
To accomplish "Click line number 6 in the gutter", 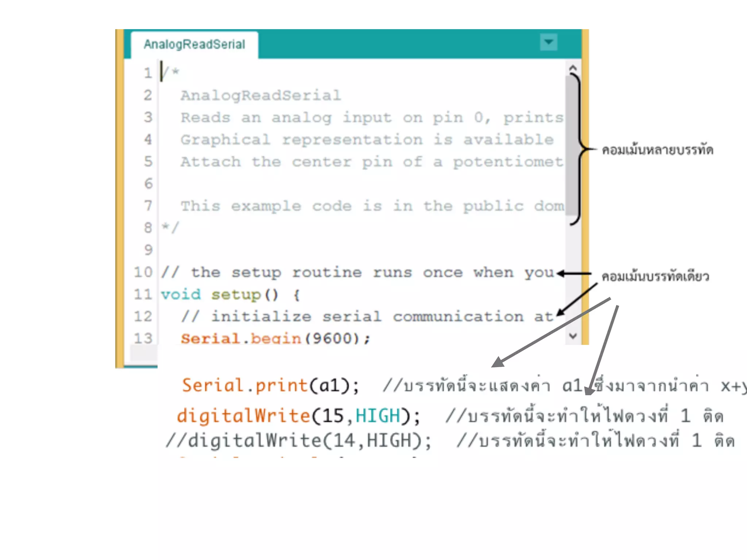I will (148, 183).
